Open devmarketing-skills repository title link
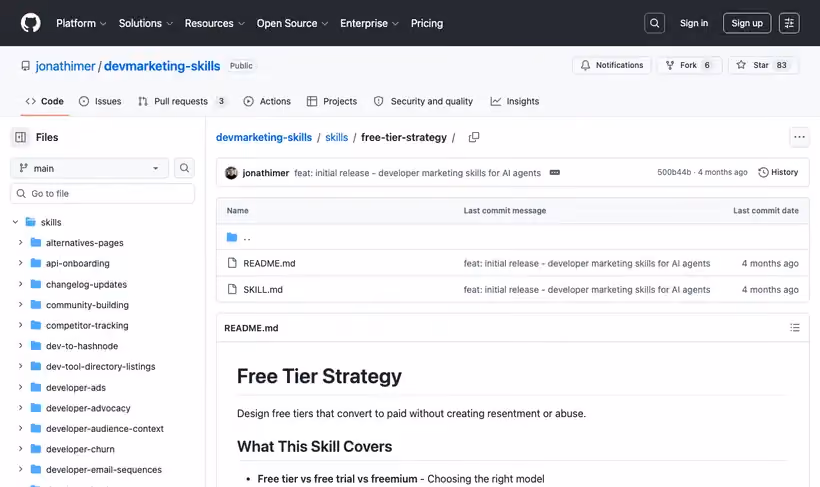 (x=162, y=66)
